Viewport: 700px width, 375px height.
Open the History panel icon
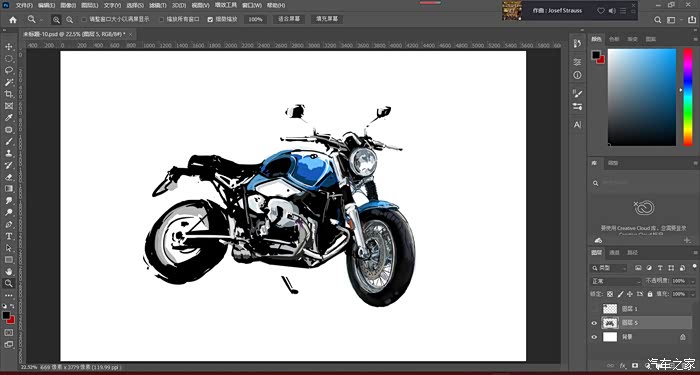tap(578, 43)
